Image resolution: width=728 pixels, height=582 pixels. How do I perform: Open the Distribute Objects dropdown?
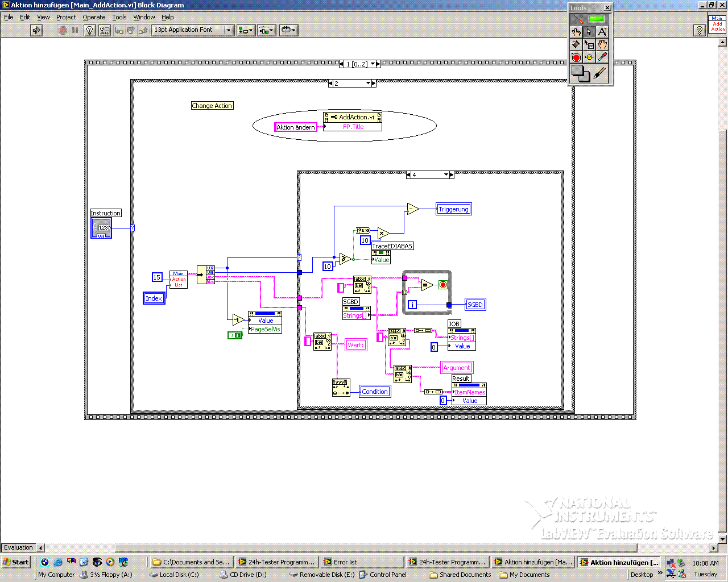pos(267,30)
